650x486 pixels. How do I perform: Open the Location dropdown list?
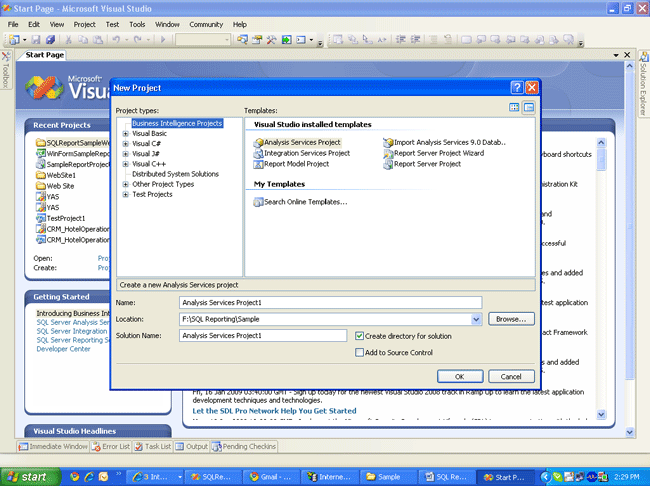pos(476,319)
